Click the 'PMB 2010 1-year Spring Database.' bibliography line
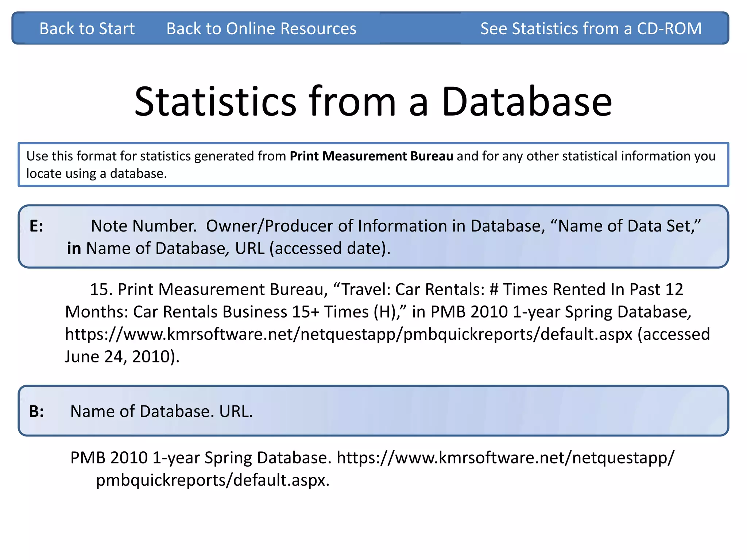 (372, 458)
